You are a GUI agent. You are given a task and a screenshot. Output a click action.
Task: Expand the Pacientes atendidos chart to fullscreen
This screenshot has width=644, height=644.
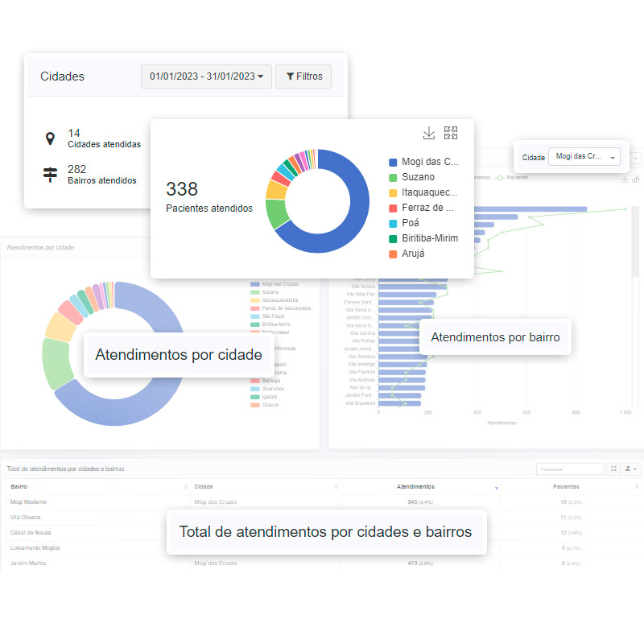pyautogui.click(x=451, y=133)
